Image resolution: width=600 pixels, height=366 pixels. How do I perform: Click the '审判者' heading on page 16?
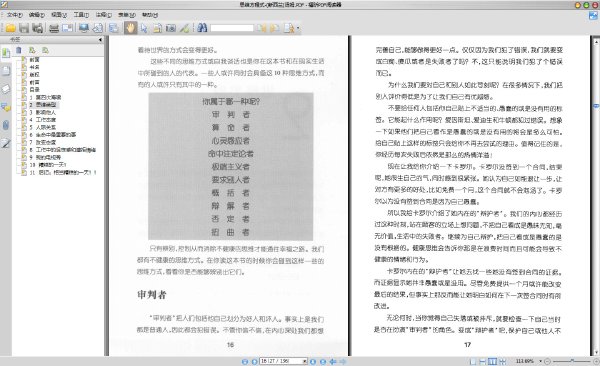click(x=152, y=294)
